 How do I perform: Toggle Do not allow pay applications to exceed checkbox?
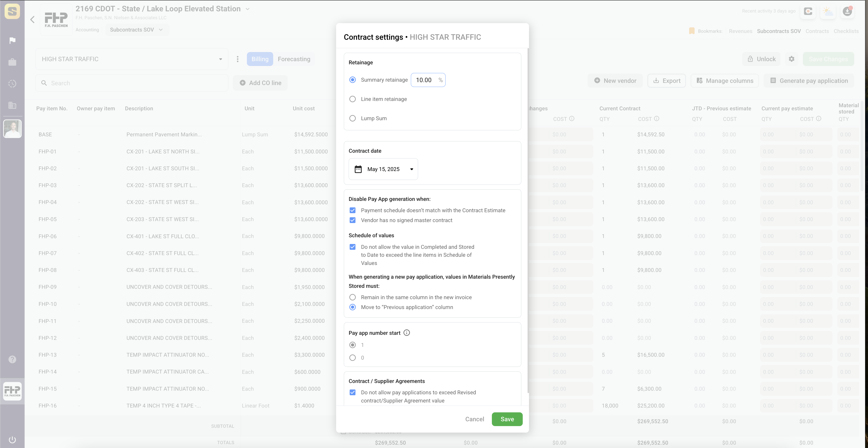point(353,392)
